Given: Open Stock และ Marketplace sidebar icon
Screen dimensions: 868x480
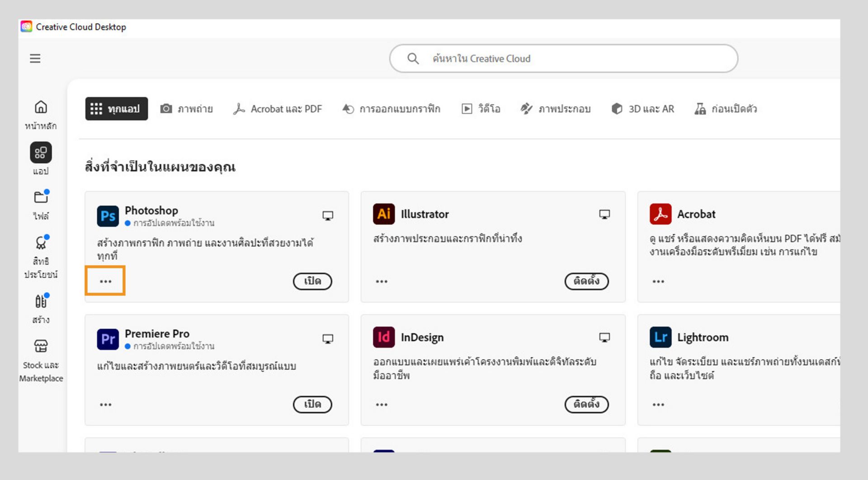Looking at the screenshot, I should (x=41, y=346).
